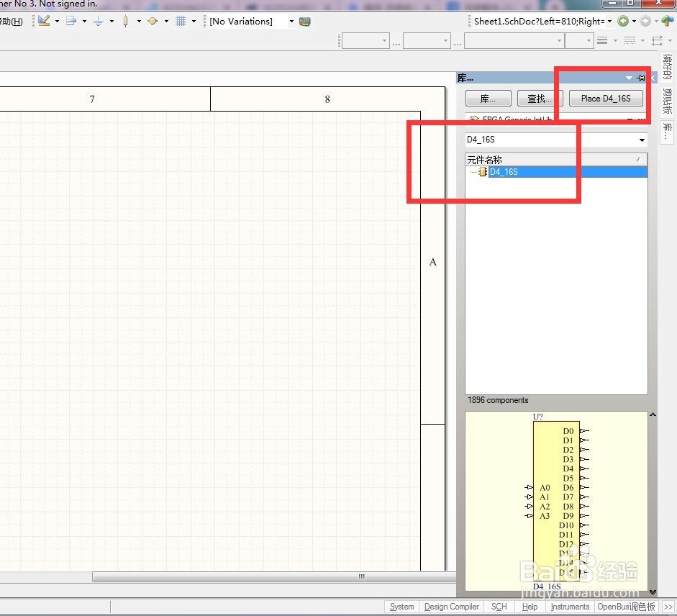Select the alignment tools icon
This screenshot has height=616, width=677.
pyautogui.click(x=71, y=21)
